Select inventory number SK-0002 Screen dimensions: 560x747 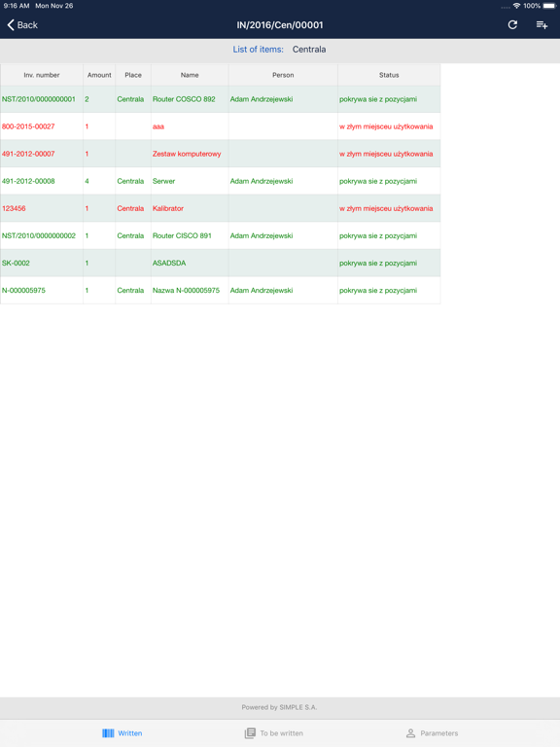[x=16, y=263]
